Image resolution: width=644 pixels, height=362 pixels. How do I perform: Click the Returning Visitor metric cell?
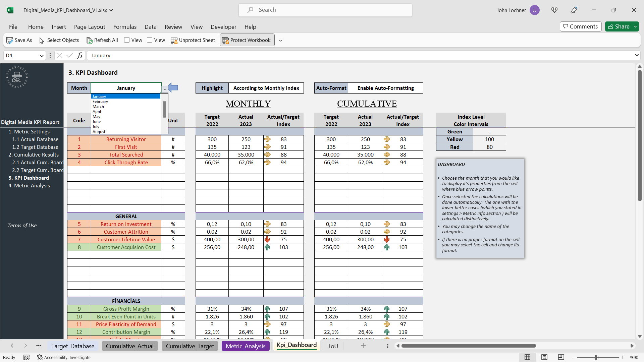[x=126, y=139]
